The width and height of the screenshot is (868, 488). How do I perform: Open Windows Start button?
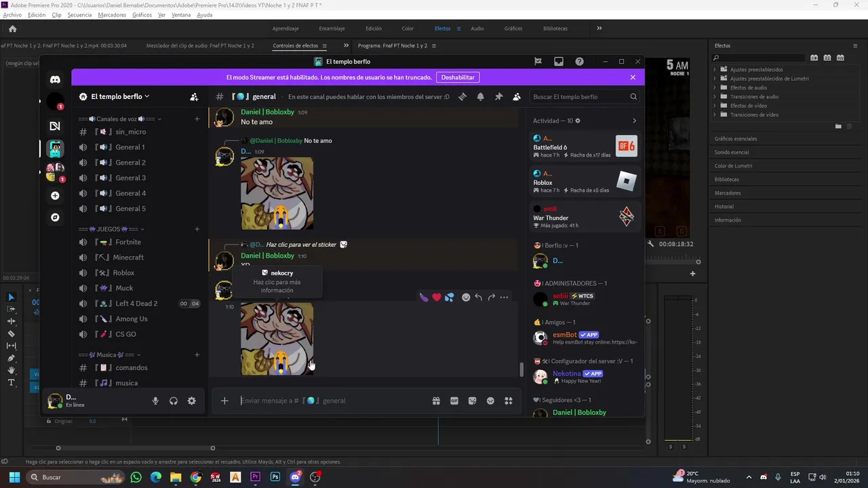[14, 477]
